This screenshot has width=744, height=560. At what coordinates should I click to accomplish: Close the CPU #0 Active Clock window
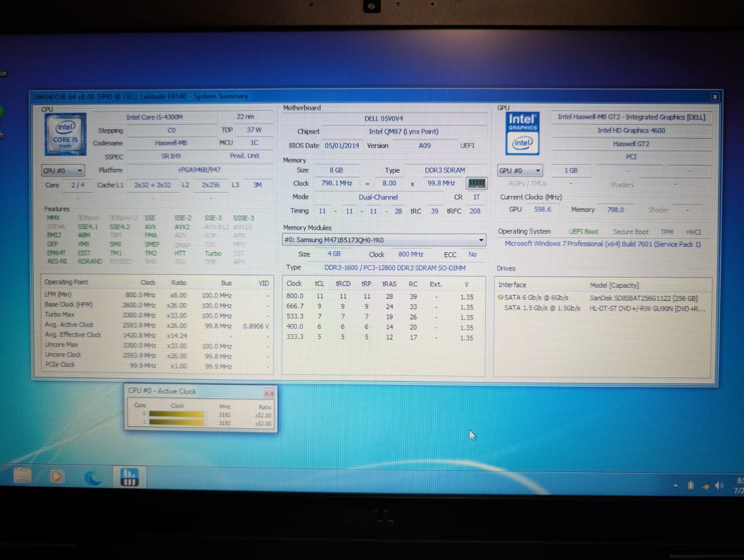tap(269, 393)
